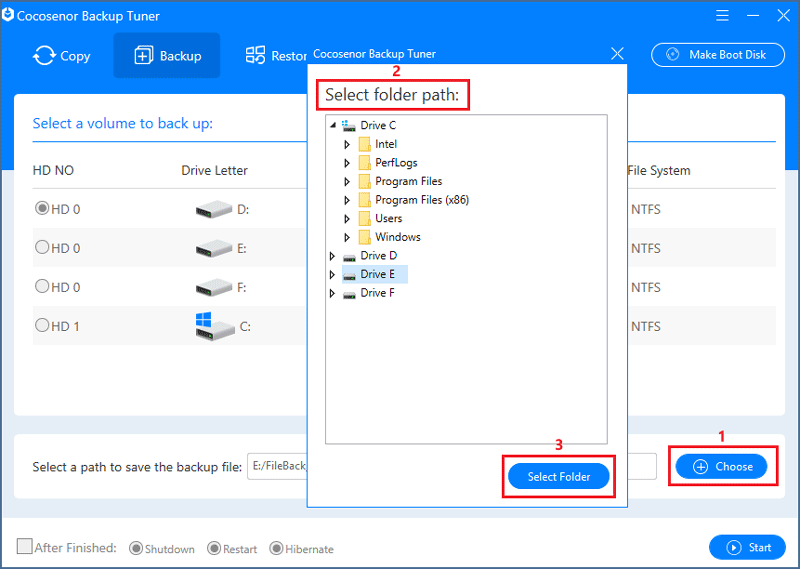
Task: Click the C: Windows system drive icon
Action: click(214, 327)
